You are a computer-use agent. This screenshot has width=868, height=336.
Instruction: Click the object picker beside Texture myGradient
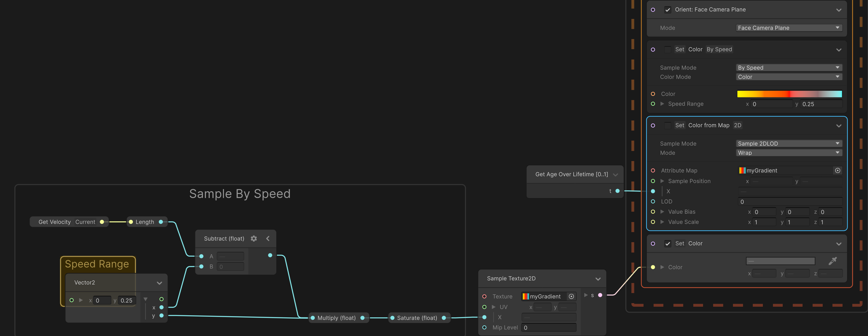click(571, 296)
